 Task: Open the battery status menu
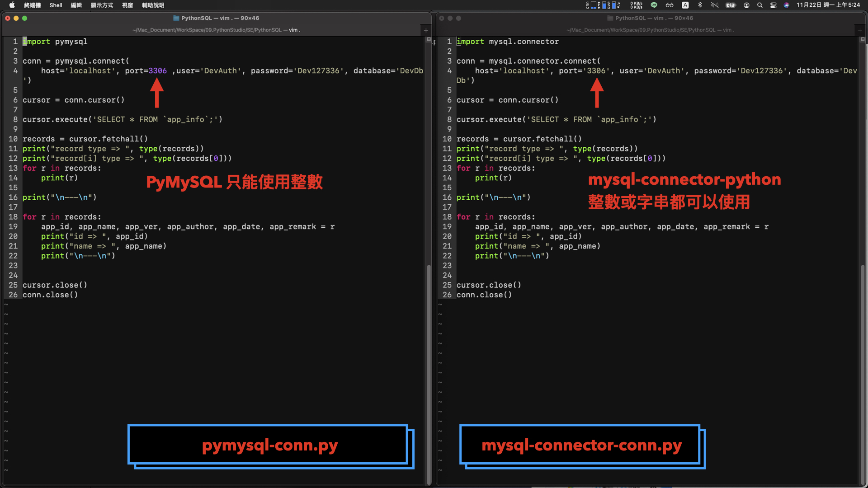click(x=731, y=5)
